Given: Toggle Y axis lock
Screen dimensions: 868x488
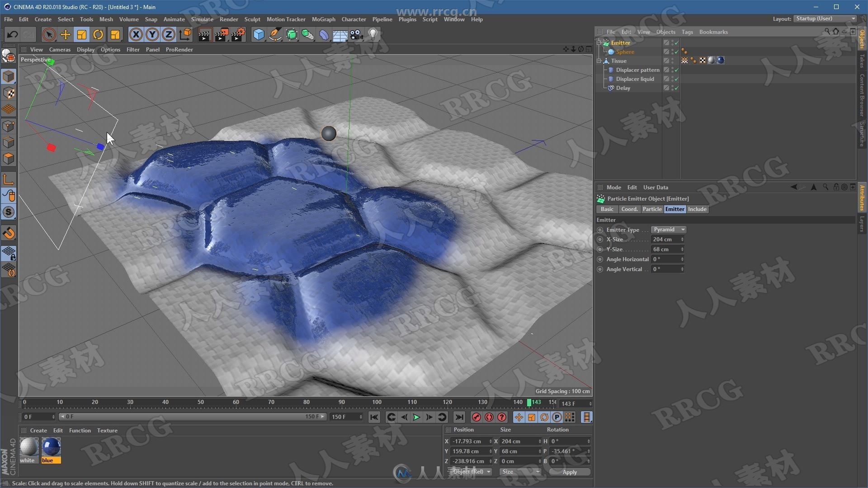Looking at the screenshot, I should click(x=152, y=35).
